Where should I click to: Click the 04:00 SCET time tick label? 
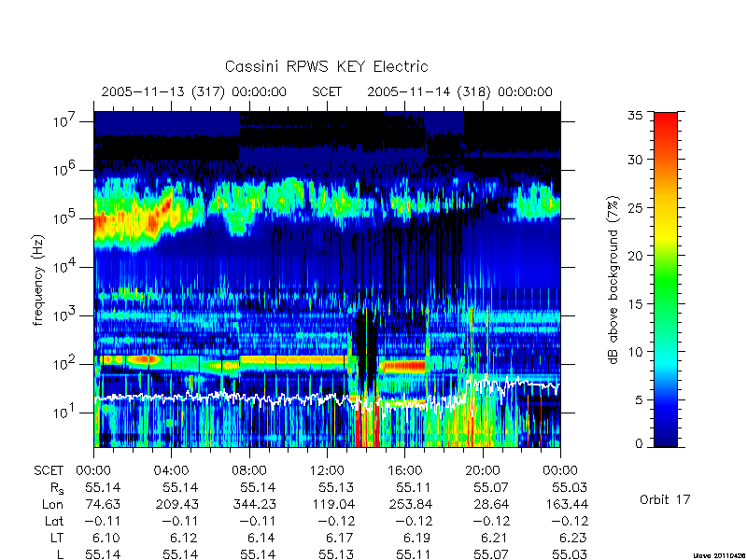(x=171, y=470)
